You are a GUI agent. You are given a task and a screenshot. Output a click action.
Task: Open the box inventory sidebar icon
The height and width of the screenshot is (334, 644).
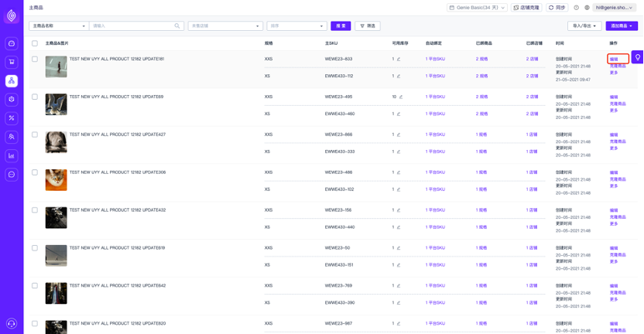(12, 99)
